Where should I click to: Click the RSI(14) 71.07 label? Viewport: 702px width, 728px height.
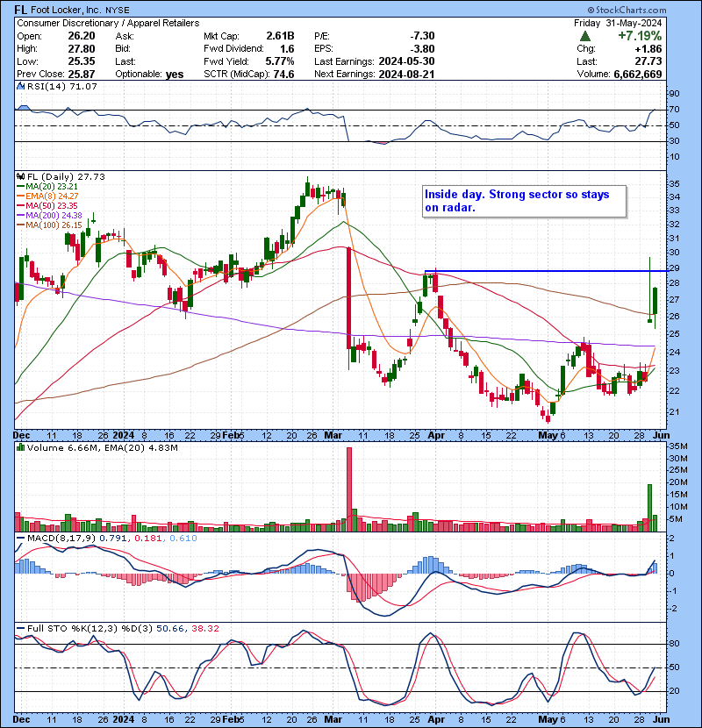(x=62, y=86)
